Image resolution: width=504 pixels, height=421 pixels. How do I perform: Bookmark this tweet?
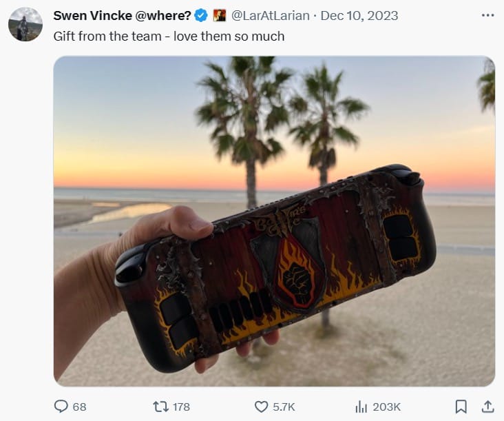pos(461,407)
